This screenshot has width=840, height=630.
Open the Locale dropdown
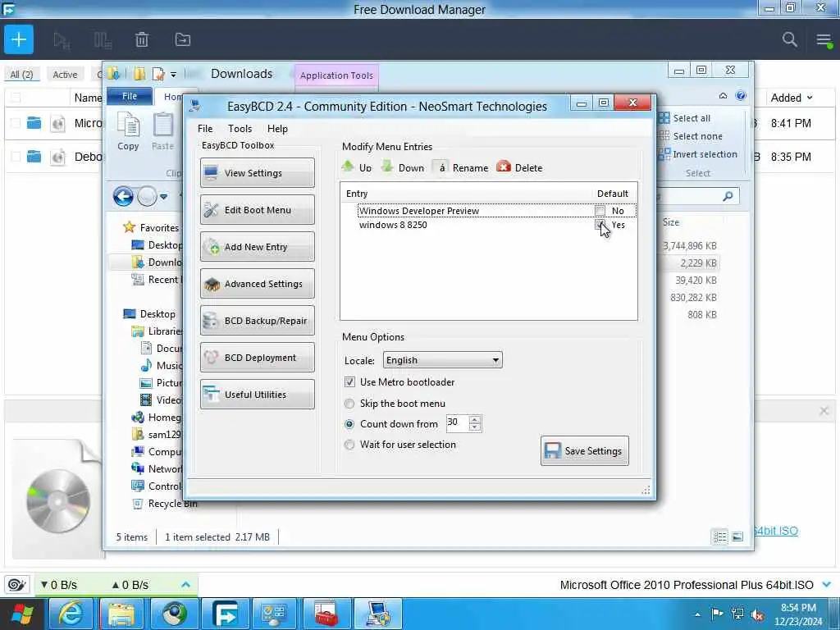click(442, 360)
